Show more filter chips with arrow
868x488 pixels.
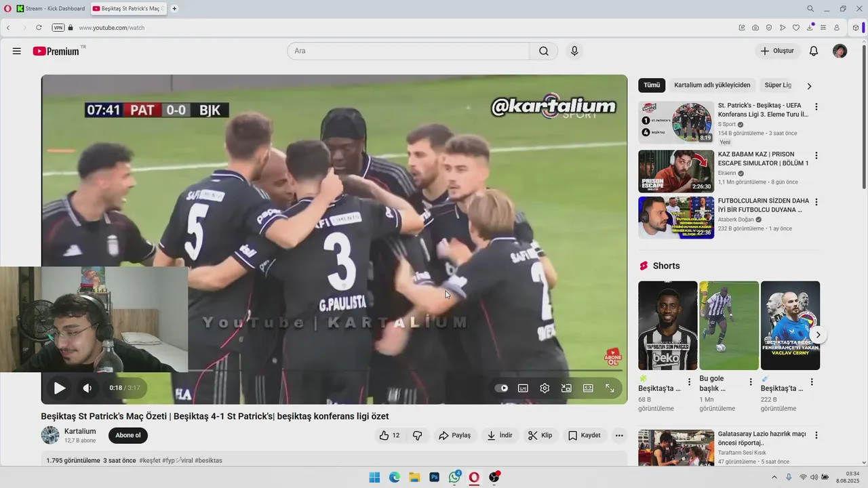pos(809,86)
